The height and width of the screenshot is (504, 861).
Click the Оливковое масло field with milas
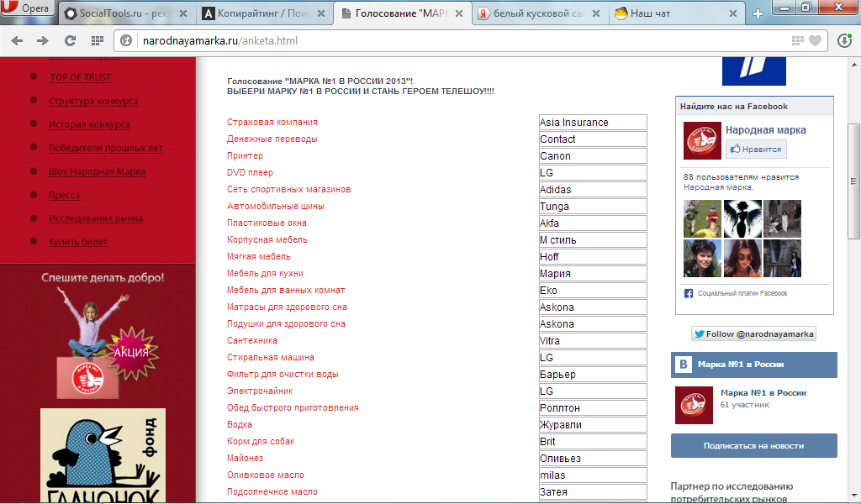coord(593,475)
